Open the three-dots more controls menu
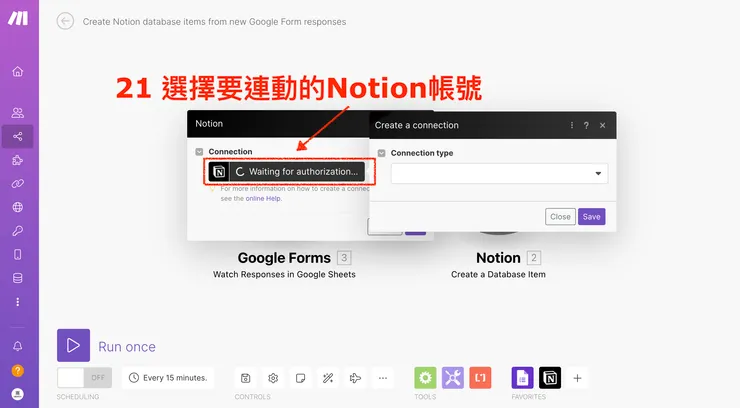 coord(383,378)
